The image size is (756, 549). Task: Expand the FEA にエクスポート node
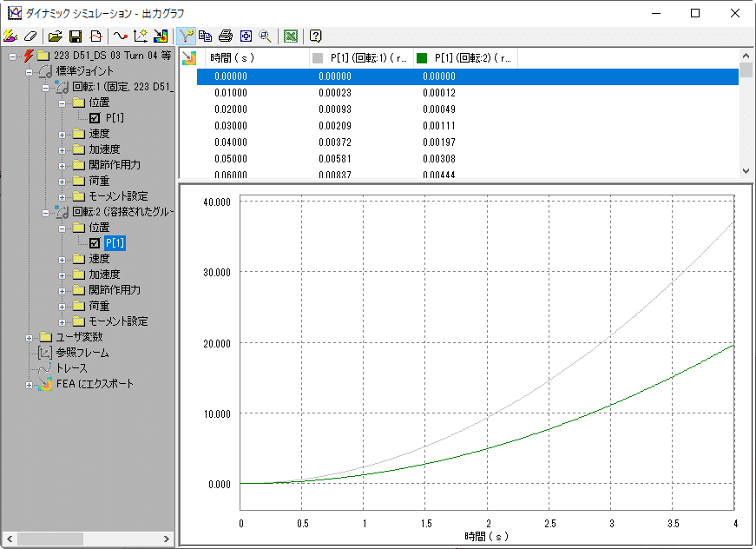[29, 385]
